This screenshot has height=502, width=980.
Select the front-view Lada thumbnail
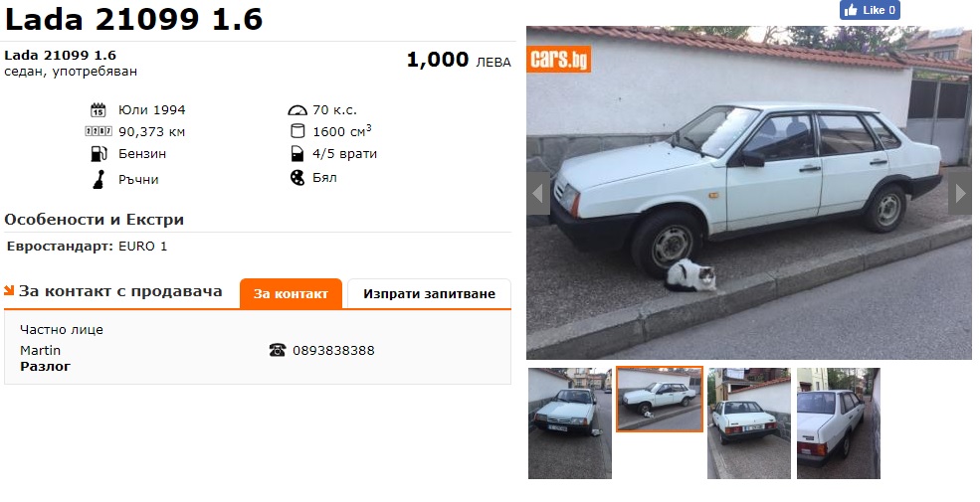click(x=570, y=423)
